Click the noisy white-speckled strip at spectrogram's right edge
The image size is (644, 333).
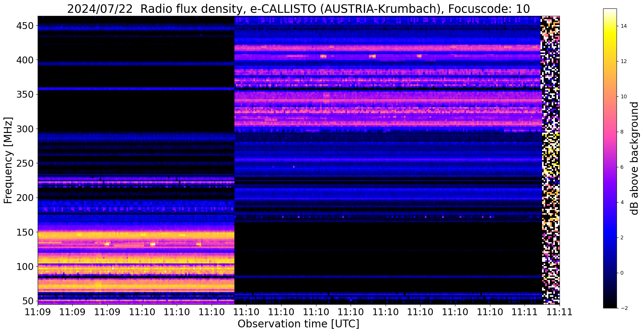[x=550, y=160]
